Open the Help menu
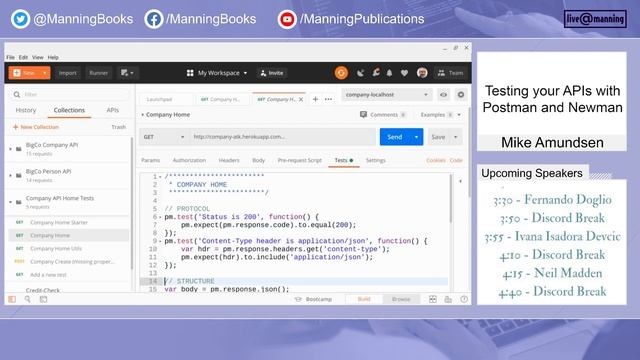Viewport: 640px width, 360px height. pyautogui.click(x=53, y=58)
